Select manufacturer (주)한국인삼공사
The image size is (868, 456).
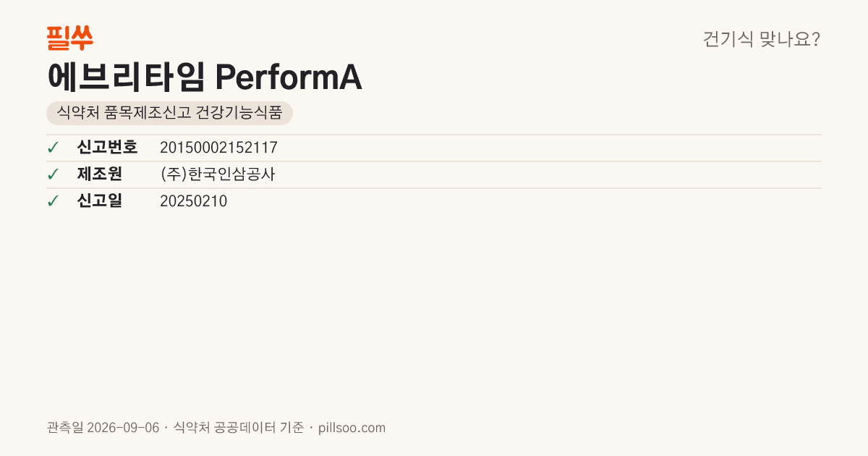pos(218,174)
